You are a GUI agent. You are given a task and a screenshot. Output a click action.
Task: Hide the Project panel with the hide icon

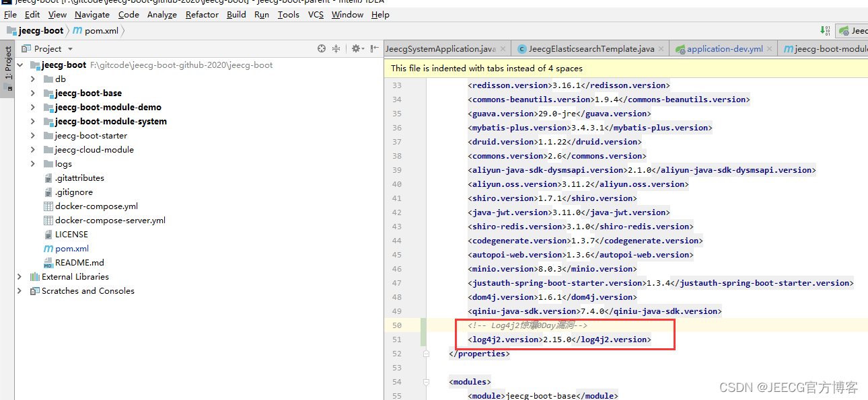[373, 48]
